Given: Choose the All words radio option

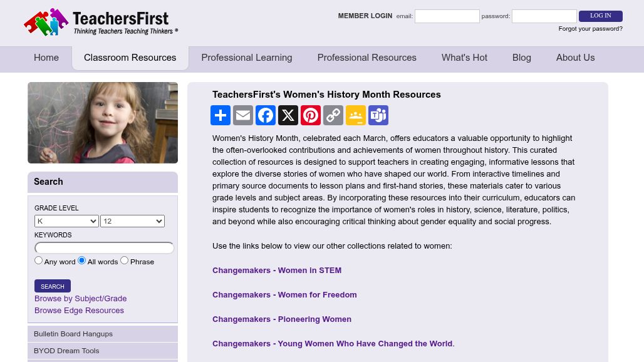Looking at the screenshot, I should pos(81,260).
